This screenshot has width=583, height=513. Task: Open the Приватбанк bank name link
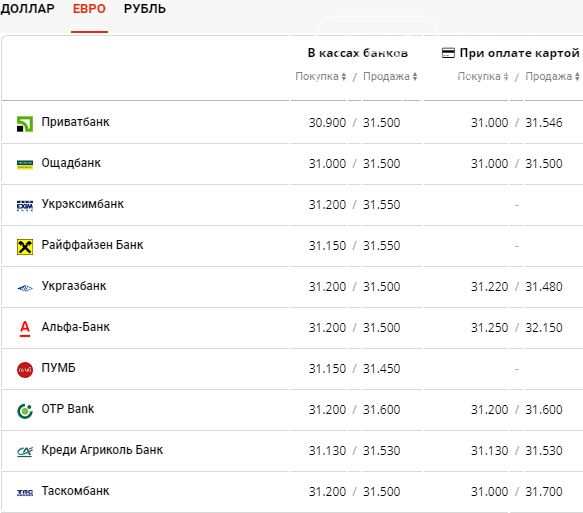tap(75, 122)
